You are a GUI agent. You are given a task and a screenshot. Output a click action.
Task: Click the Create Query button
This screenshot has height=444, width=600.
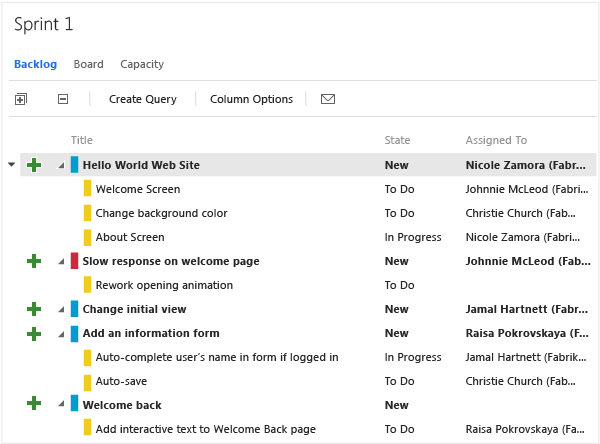142,99
